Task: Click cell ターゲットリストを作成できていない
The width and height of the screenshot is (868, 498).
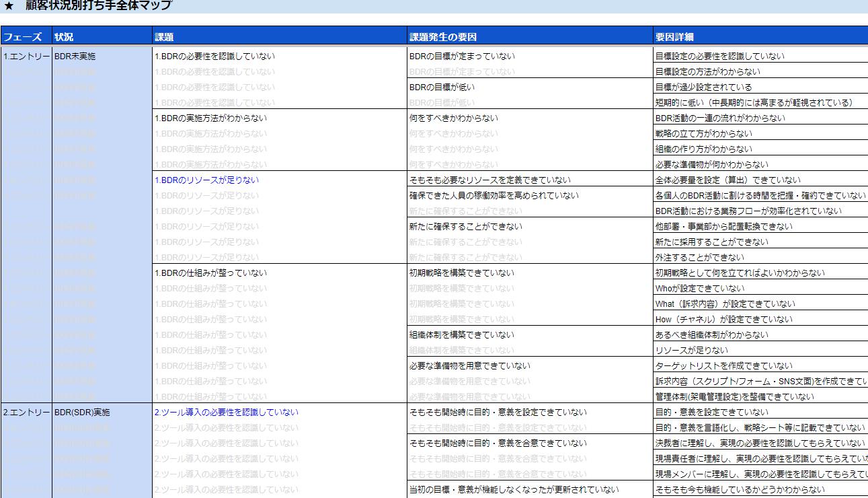Action: click(x=760, y=366)
